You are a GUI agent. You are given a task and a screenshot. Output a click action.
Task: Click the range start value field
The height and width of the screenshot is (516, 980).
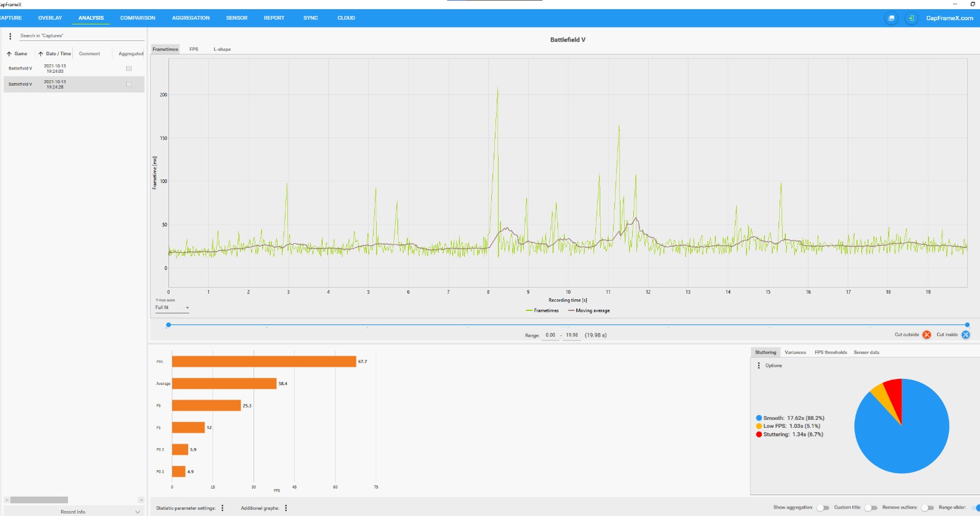pos(551,335)
